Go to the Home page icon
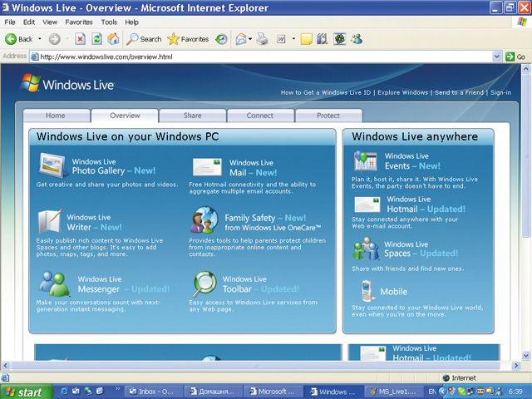The width and height of the screenshot is (532, 399). point(113,39)
